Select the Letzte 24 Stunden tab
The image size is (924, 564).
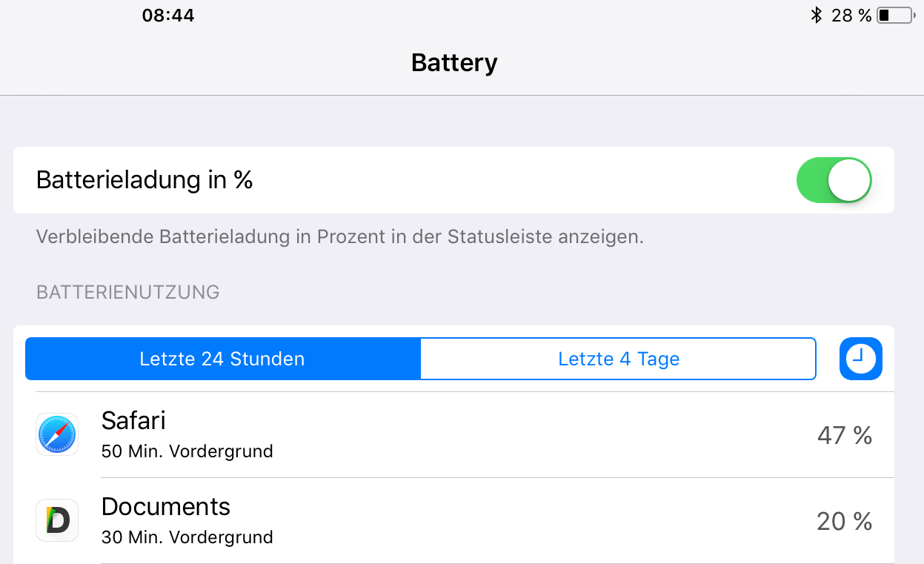point(223,359)
